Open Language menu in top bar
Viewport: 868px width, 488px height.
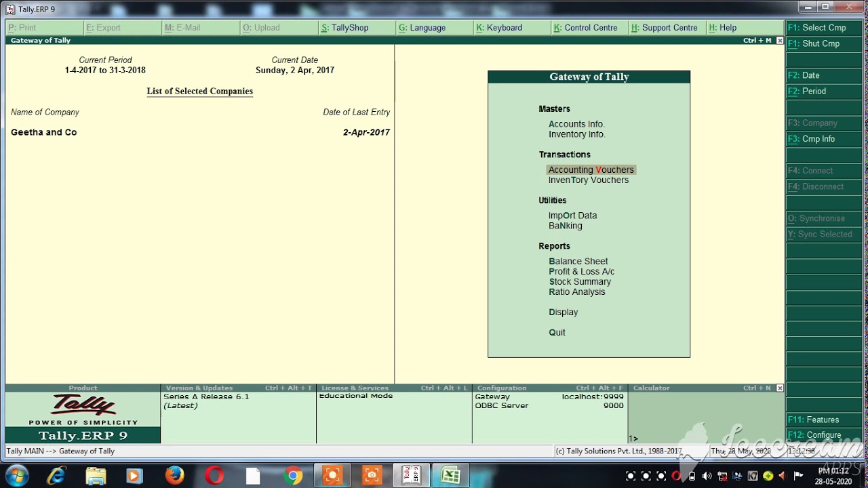435,28
